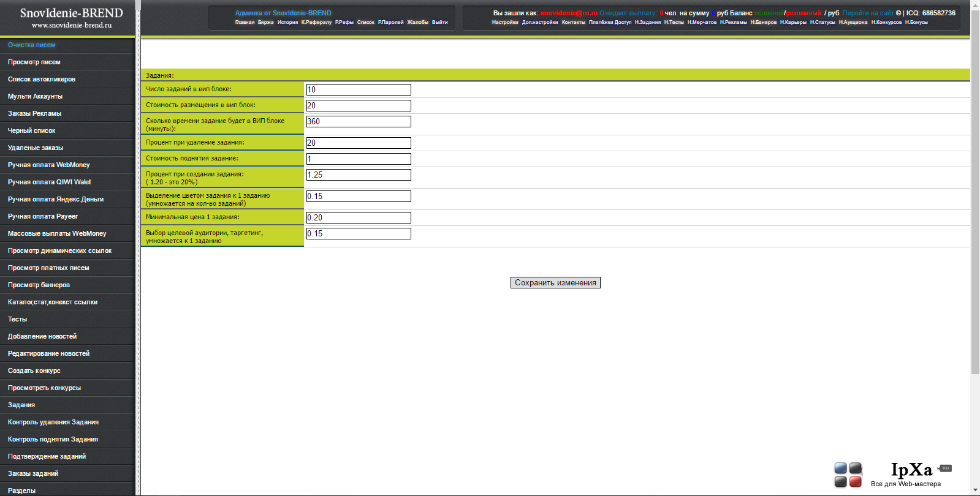Open the Жалобы top menu link
The height and width of the screenshot is (496, 980).
pos(417,23)
